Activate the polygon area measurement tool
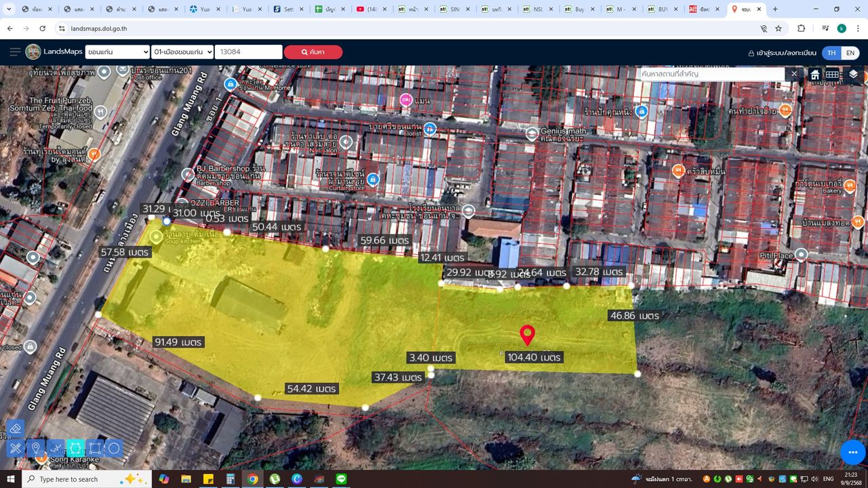The width and height of the screenshot is (868, 488). 75,448
